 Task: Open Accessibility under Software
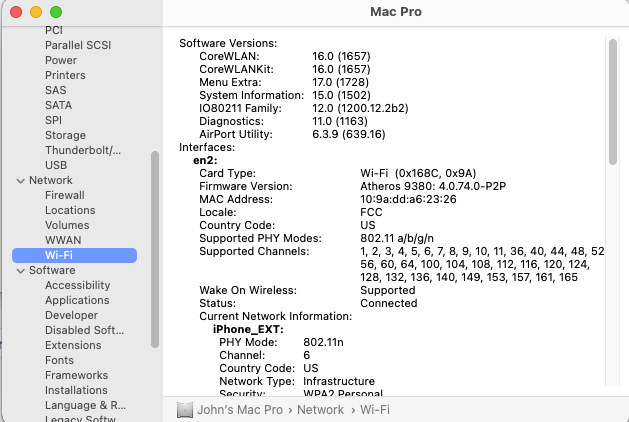77,285
